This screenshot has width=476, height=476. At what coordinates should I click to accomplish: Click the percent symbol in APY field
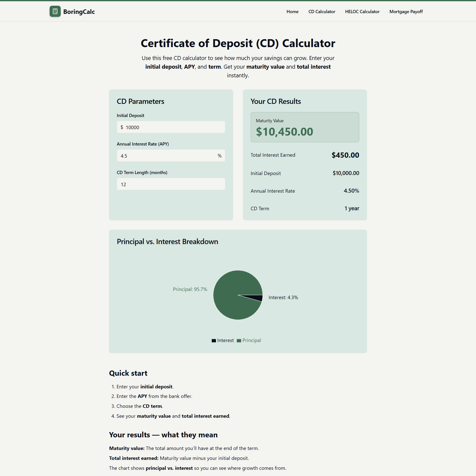coord(219,156)
